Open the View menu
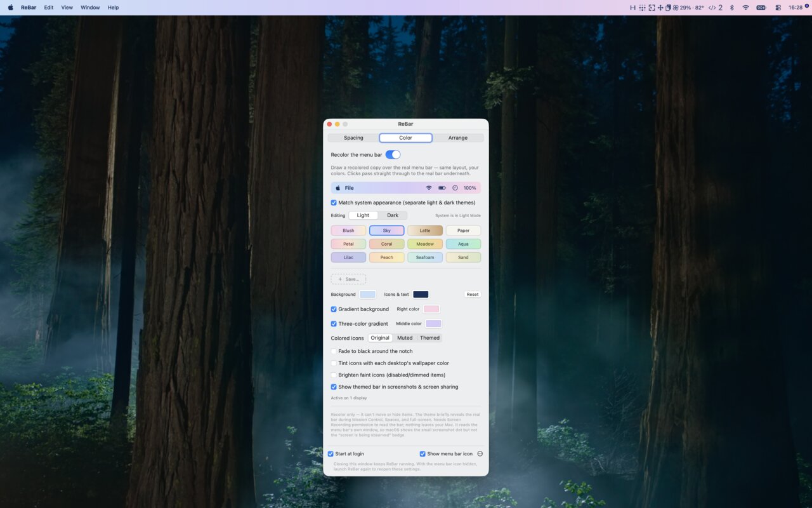Viewport: 812px width, 508px height. click(67, 8)
